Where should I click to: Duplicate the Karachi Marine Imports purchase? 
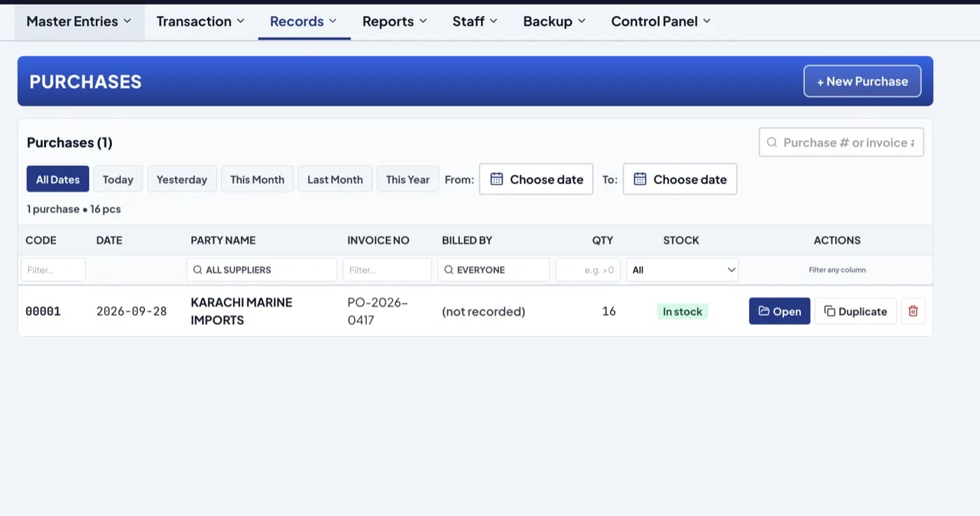pyautogui.click(x=855, y=312)
